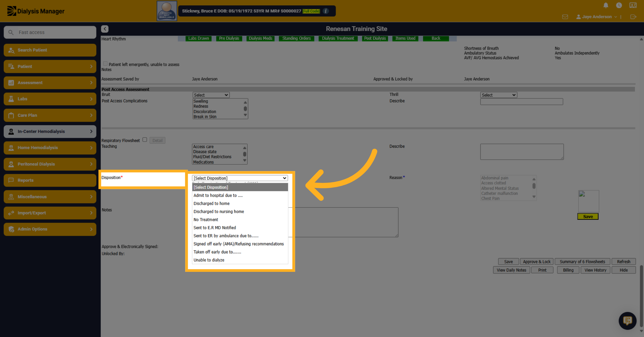The width and height of the screenshot is (644, 337).
Task: Open the Bruit Select dropdown
Action: coord(211,95)
